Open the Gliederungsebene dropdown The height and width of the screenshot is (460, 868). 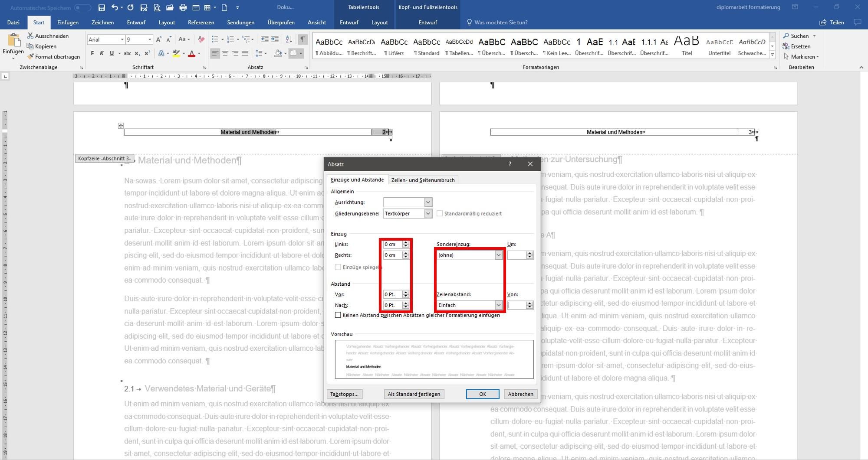click(428, 213)
